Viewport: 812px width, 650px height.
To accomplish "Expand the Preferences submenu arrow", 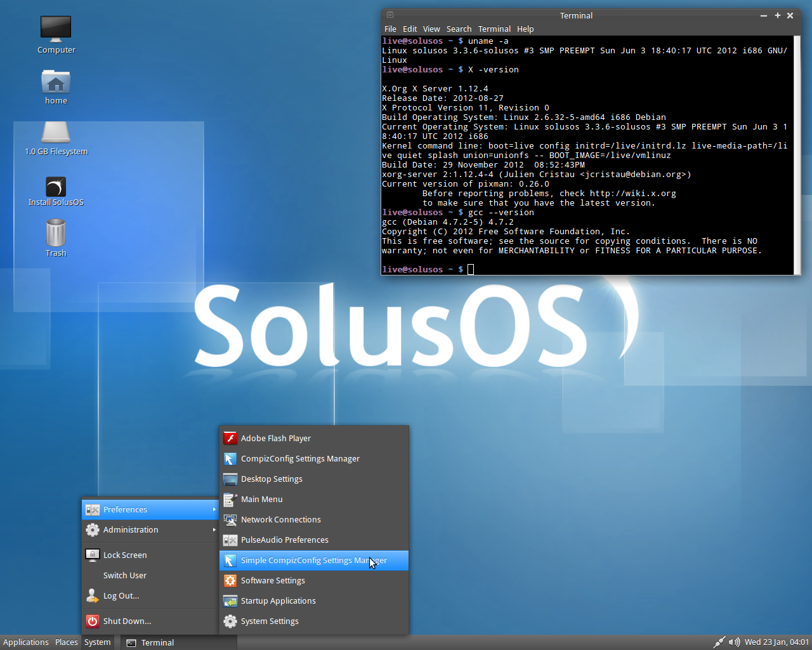I will 214,509.
